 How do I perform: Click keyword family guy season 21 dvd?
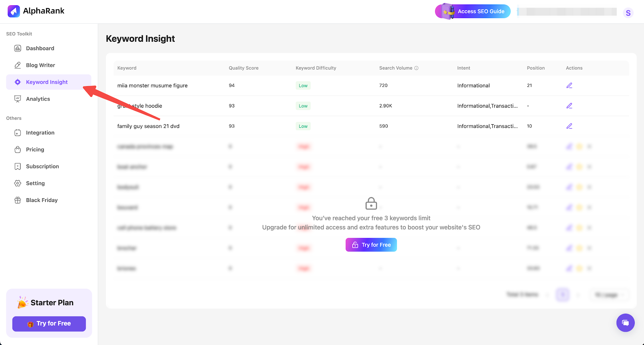(x=149, y=126)
